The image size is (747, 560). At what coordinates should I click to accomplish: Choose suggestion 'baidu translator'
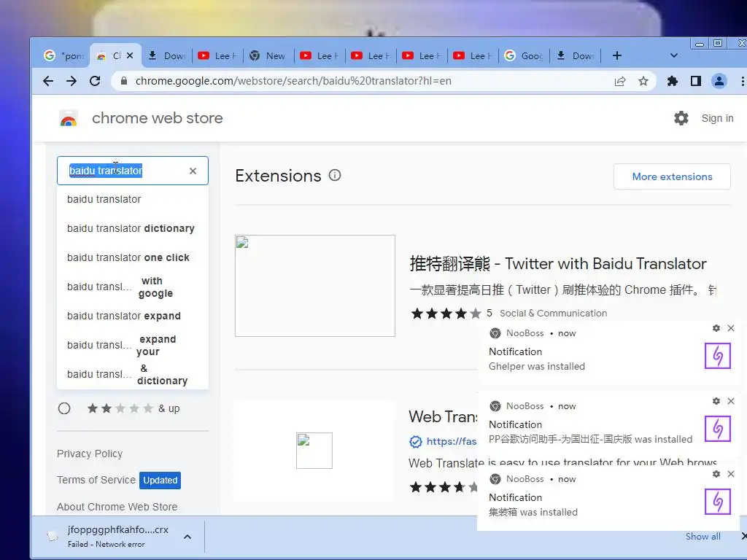coord(133,199)
